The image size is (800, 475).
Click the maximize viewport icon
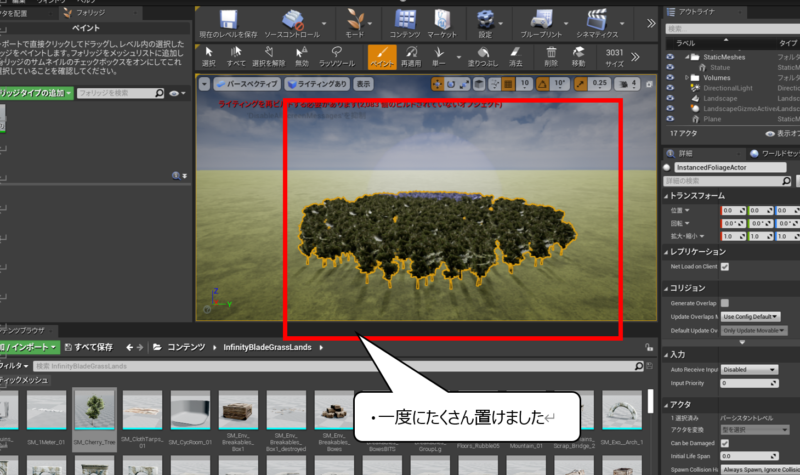coord(649,84)
